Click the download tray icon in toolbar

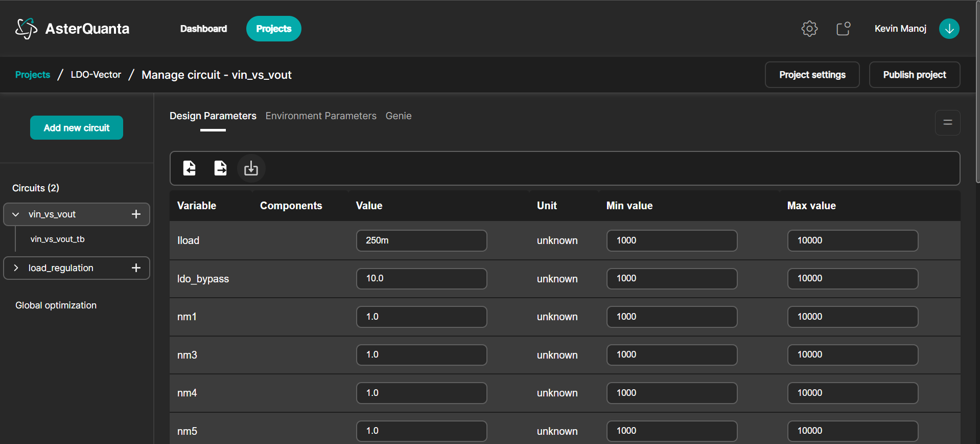click(x=251, y=168)
